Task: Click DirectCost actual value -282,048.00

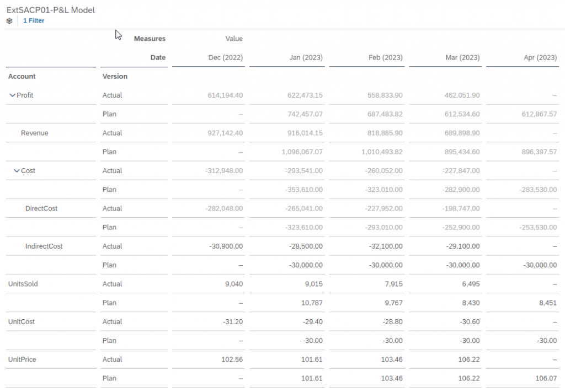Action: point(224,208)
